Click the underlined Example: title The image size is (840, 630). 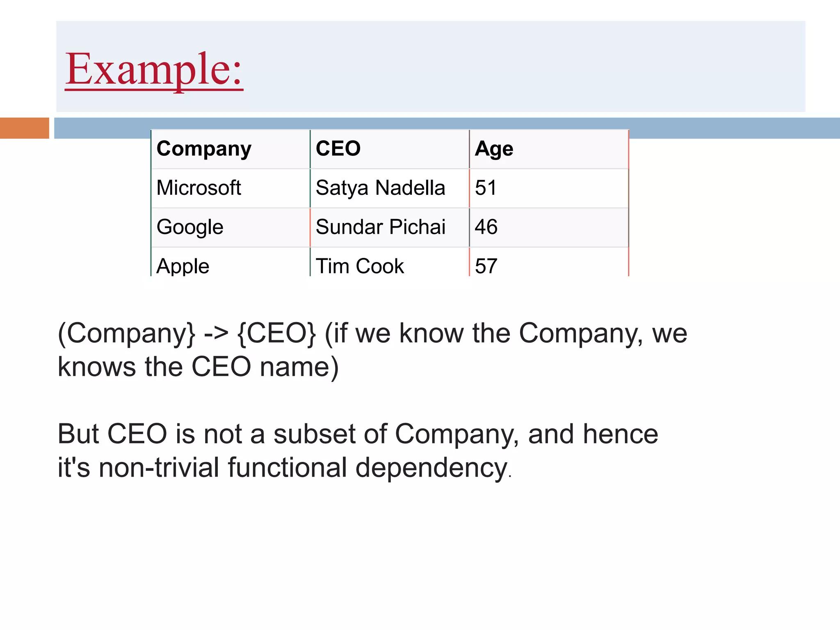point(154,70)
